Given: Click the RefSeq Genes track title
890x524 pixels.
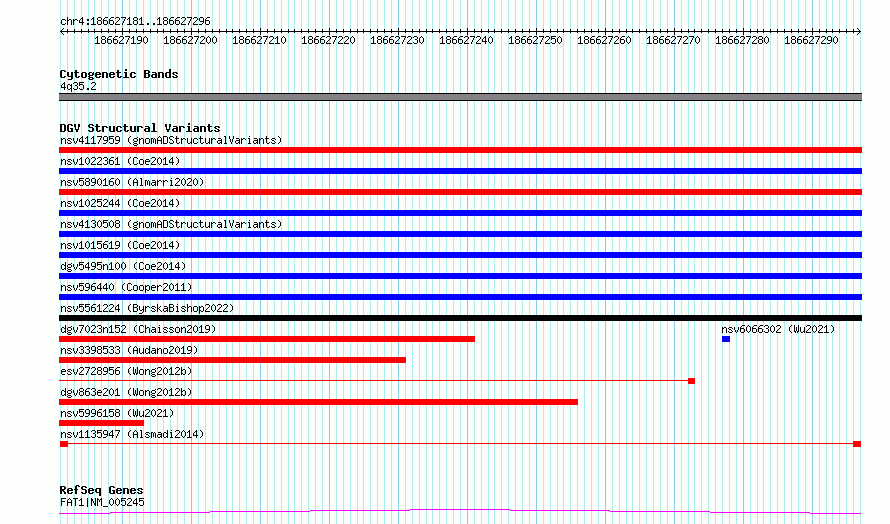Looking at the screenshot, I should (x=102, y=490).
